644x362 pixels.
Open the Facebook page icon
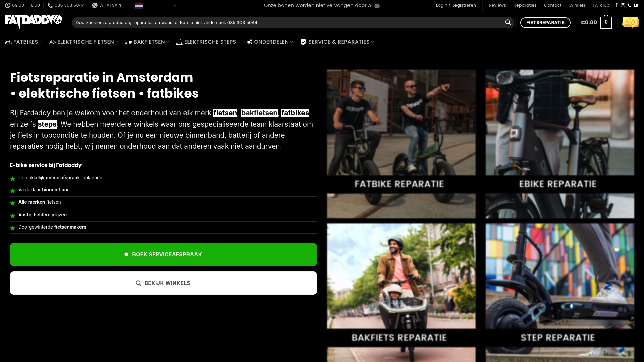pyautogui.click(x=616, y=5)
